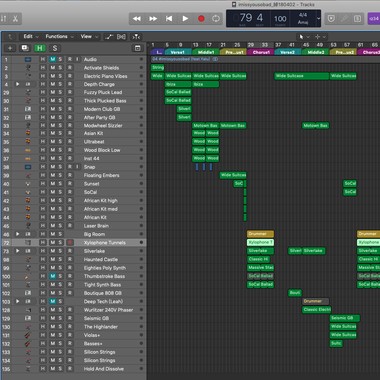
Task: Click the Record button in transport
Action: coord(201,19)
